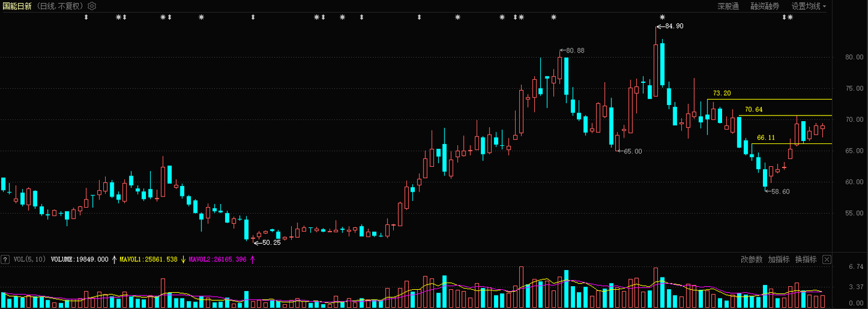Click 改参数 to change indicator parameters
The image size is (868, 309).
tap(752, 260)
